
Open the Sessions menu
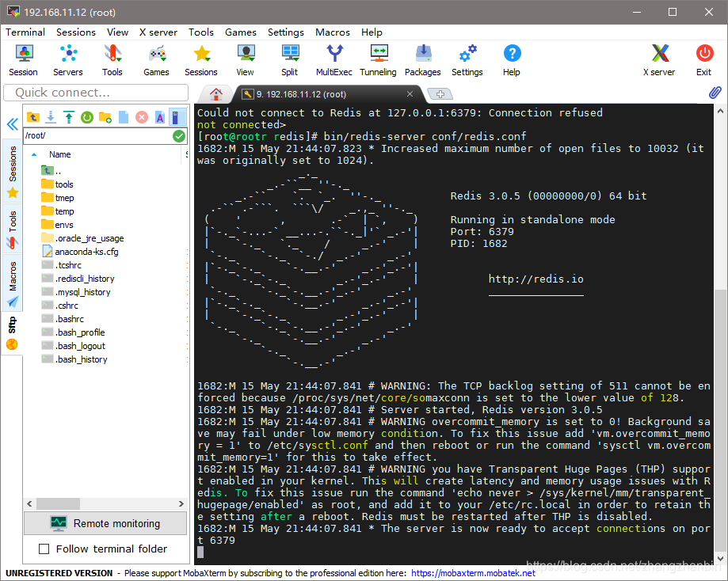[x=76, y=32]
